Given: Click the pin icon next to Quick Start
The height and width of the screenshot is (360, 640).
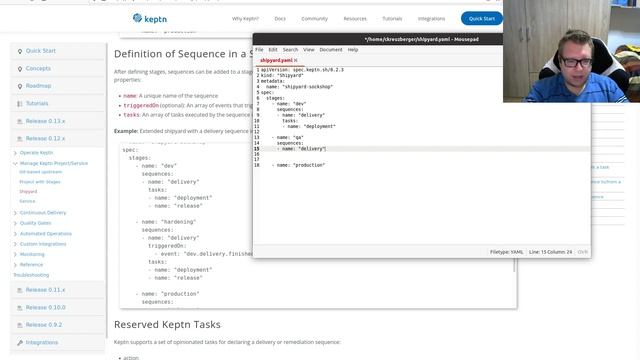Looking at the screenshot, I should [x=20, y=51].
